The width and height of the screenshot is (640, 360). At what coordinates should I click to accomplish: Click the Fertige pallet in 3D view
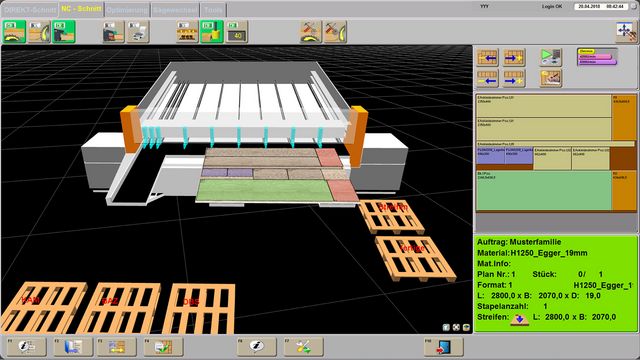point(416,258)
